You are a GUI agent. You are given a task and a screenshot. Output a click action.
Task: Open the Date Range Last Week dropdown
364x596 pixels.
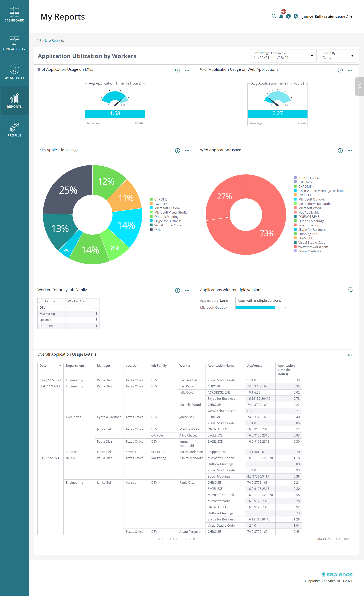click(x=283, y=56)
